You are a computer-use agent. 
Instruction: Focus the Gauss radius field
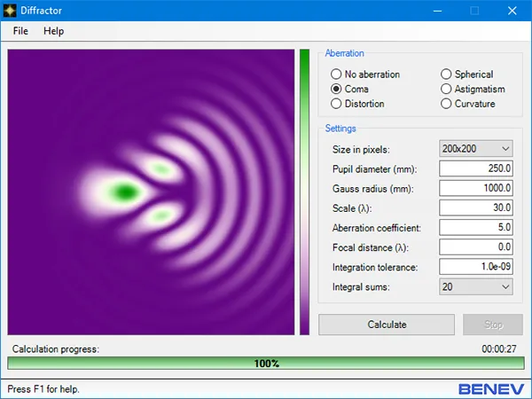(x=476, y=188)
